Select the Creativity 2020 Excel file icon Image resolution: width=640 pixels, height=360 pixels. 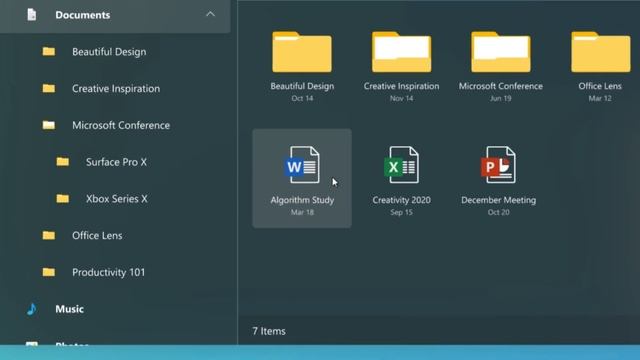(x=402, y=164)
